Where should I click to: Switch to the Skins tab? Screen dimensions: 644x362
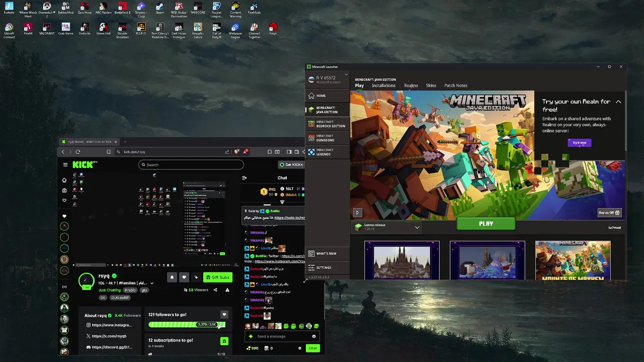click(431, 85)
